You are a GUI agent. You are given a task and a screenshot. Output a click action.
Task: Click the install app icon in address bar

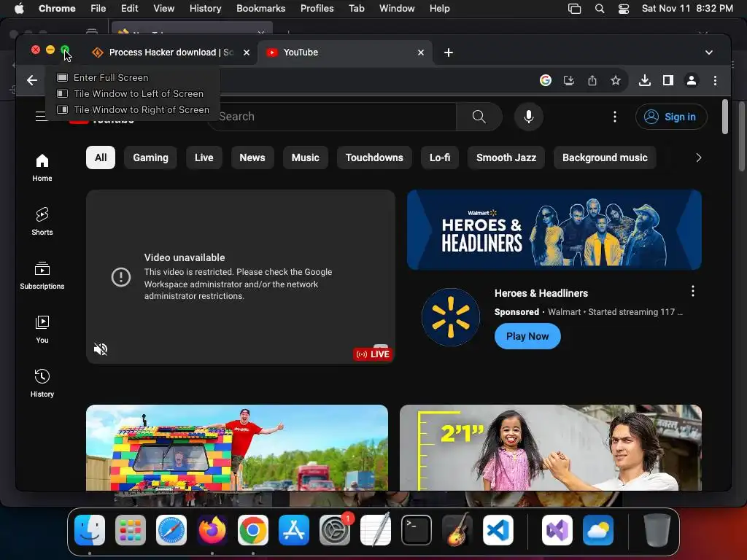(569, 80)
